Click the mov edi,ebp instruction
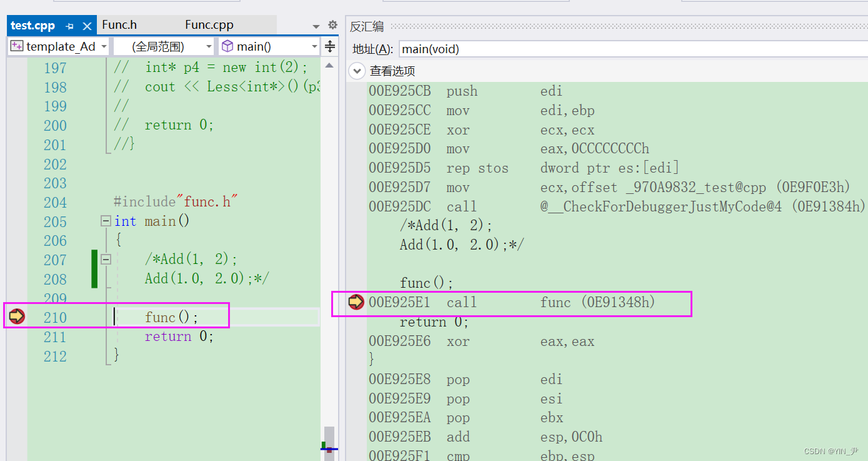Image resolution: width=868 pixels, height=461 pixels. 481,111
